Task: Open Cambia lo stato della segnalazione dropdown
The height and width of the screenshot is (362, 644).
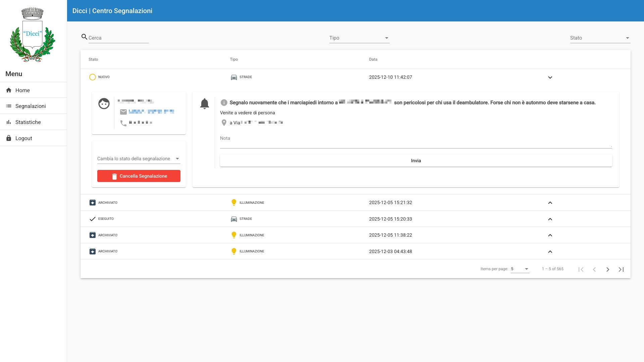Action: pyautogui.click(x=139, y=159)
